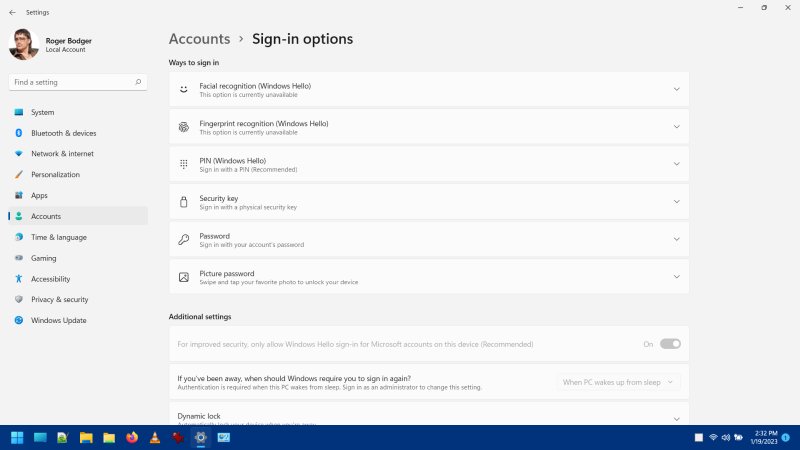The height and width of the screenshot is (450, 800).
Task: Switch to Settings gear taskbar icon
Action: pyautogui.click(x=201, y=438)
